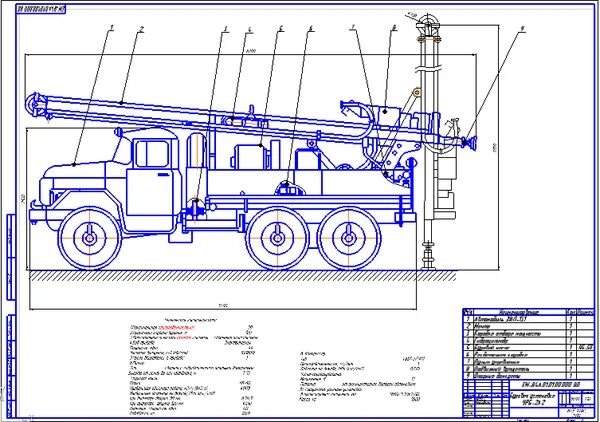
Task: Click the rotated code stamp at top-left corner
Action: tap(41, 10)
